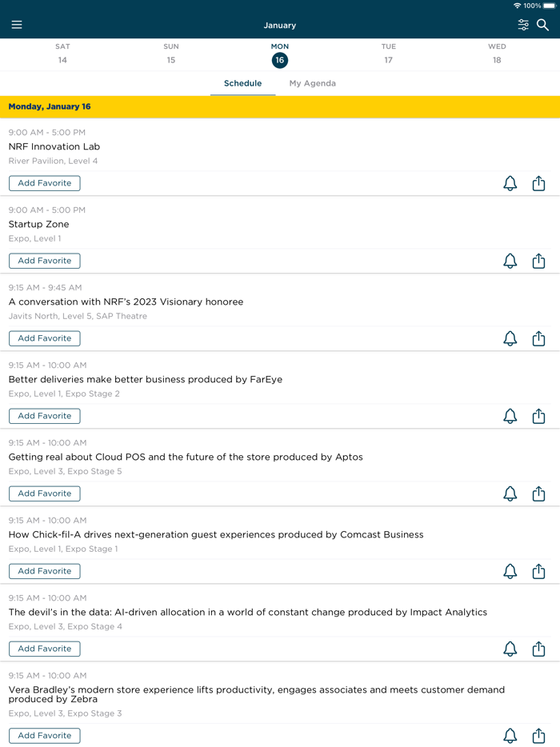Open Chick-fil-A guest experiences session
Screen dimensions: 560x747
(x=216, y=534)
